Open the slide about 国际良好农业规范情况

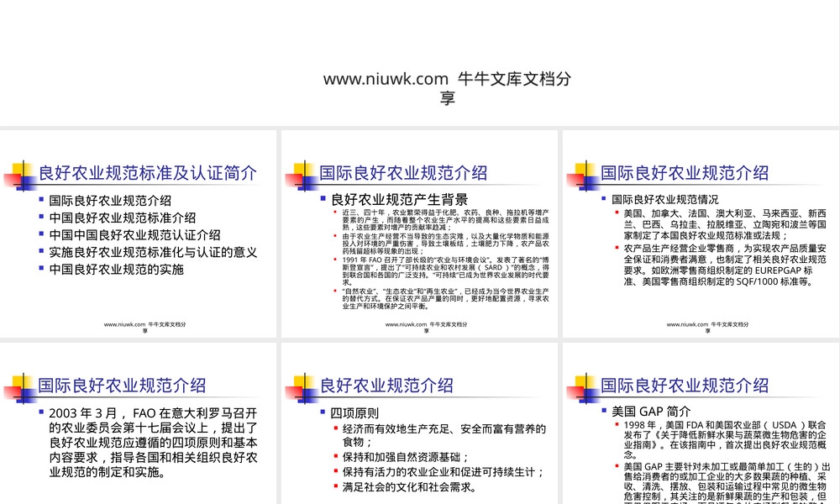(x=701, y=234)
